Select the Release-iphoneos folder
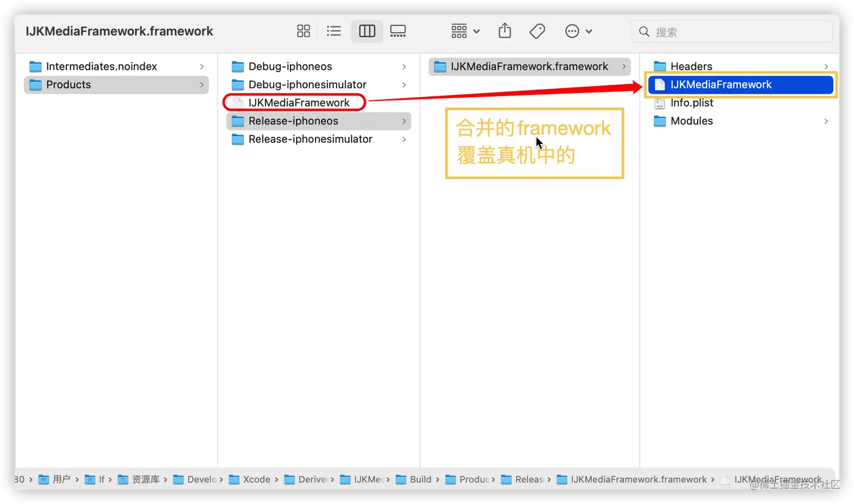 click(x=319, y=121)
